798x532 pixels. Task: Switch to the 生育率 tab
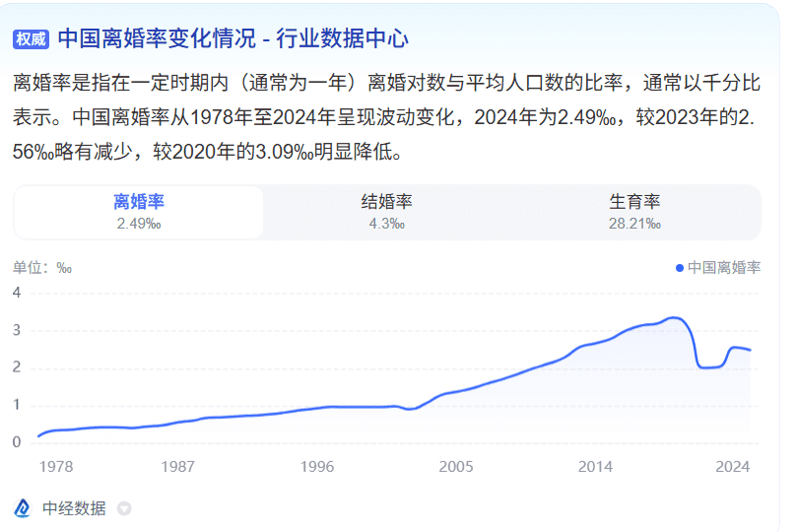[634, 211]
